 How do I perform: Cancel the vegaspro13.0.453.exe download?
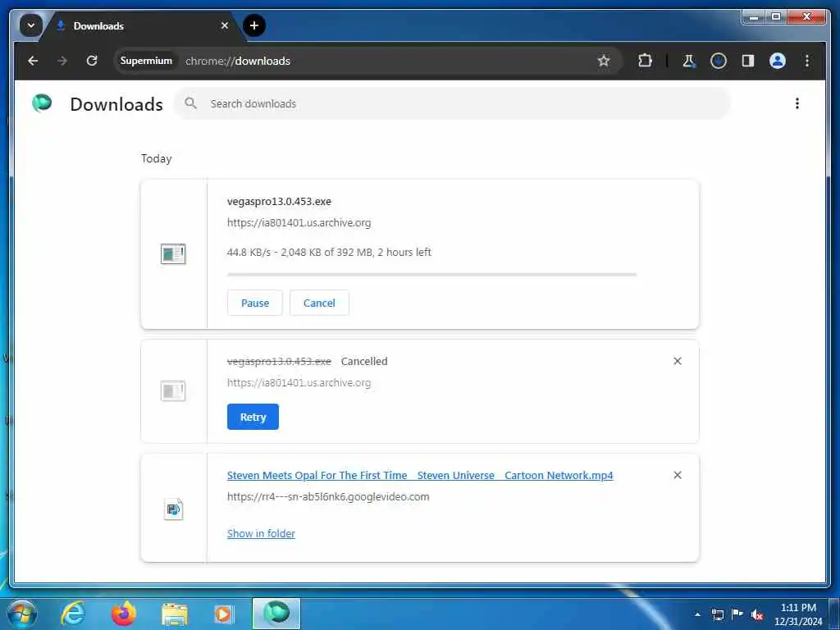coord(319,304)
